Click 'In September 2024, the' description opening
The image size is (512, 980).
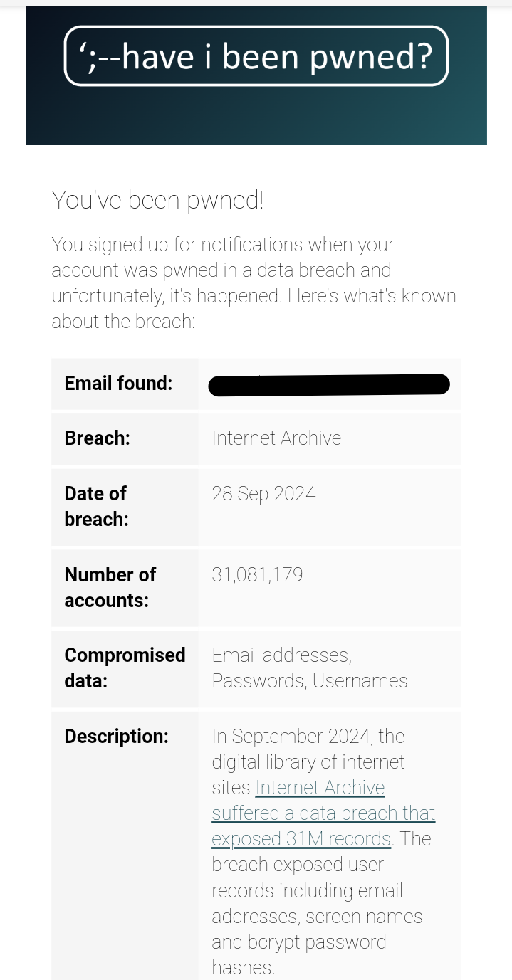(x=308, y=737)
